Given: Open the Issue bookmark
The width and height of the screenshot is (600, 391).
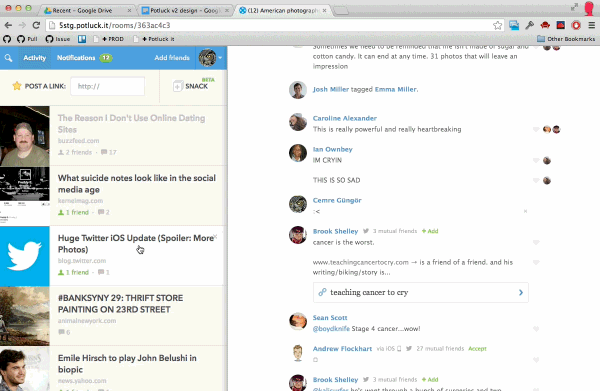Looking at the screenshot, I should [58, 39].
